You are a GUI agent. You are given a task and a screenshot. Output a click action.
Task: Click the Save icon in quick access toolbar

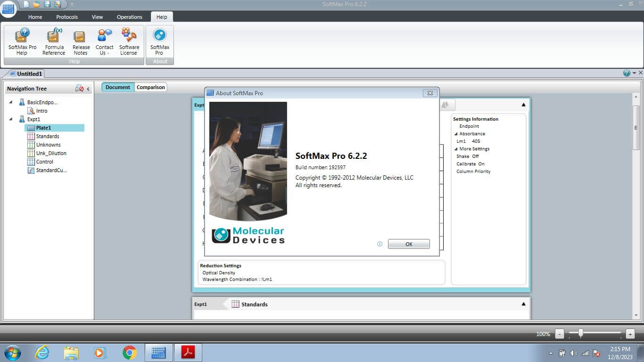coord(47,4)
